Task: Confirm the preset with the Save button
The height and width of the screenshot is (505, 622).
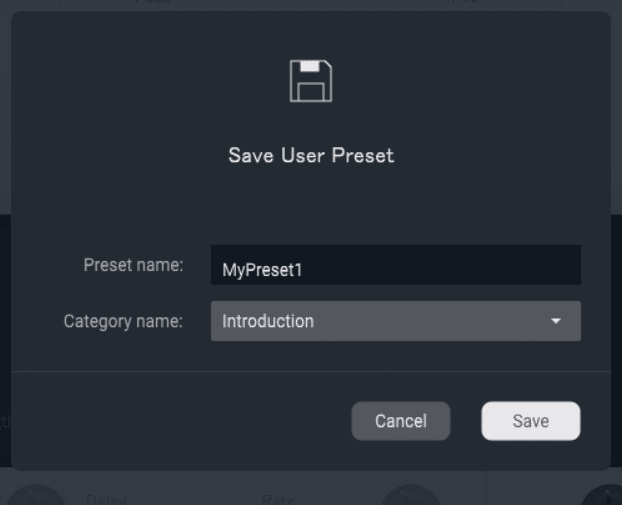Action: (x=531, y=421)
